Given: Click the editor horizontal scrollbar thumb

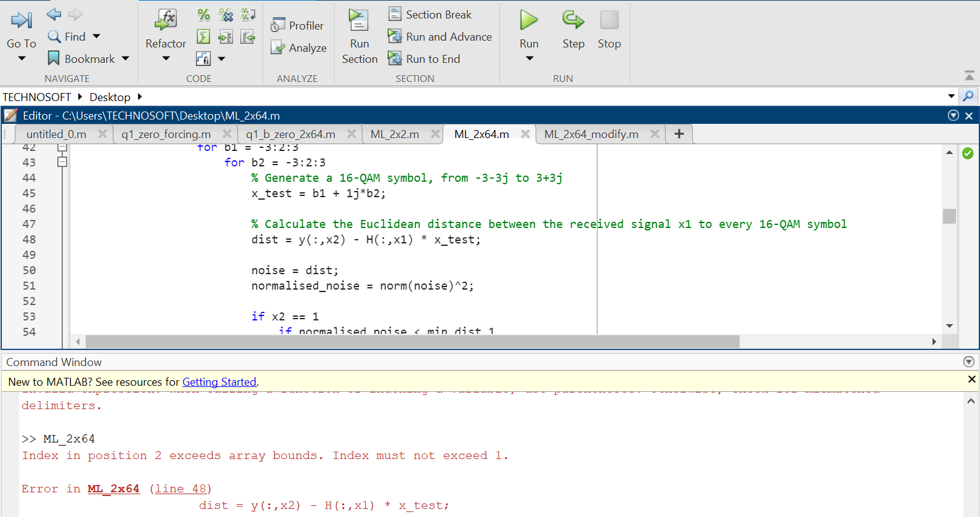Looking at the screenshot, I should point(412,341).
